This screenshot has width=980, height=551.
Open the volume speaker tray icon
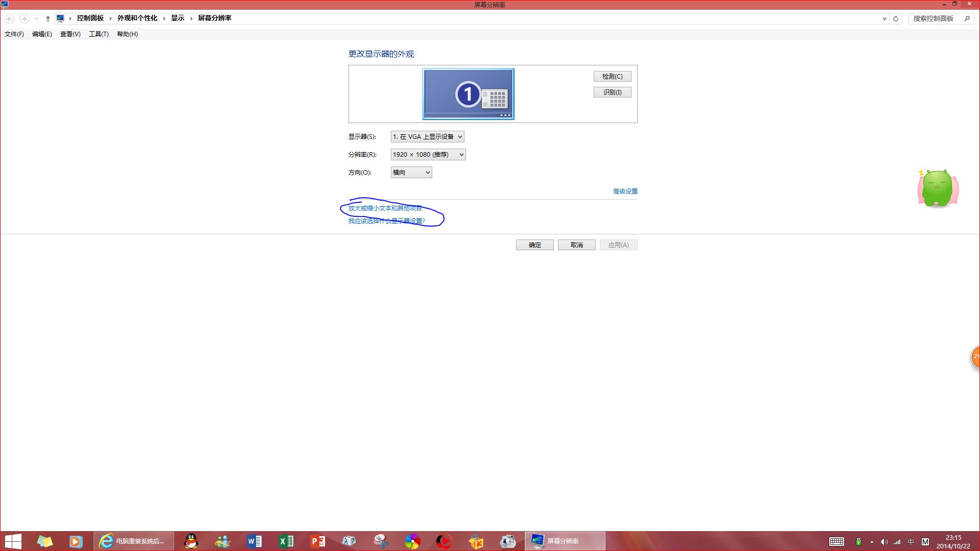(884, 542)
